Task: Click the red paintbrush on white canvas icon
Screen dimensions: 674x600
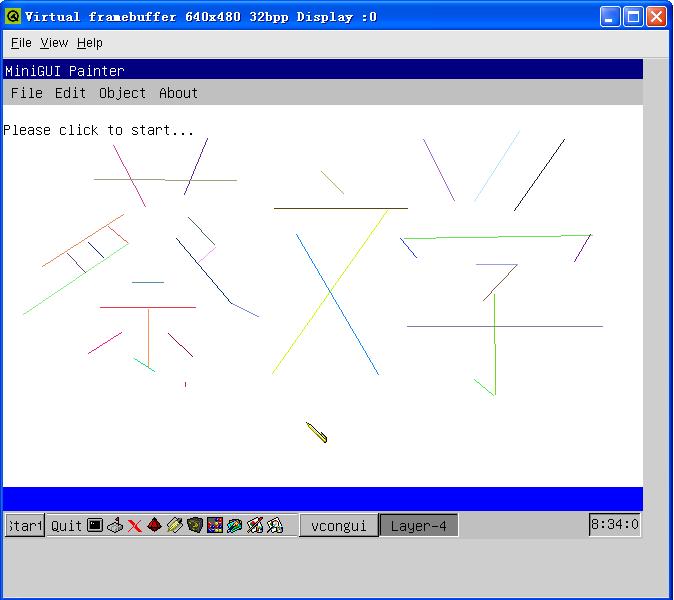Action: coord(254,525)
